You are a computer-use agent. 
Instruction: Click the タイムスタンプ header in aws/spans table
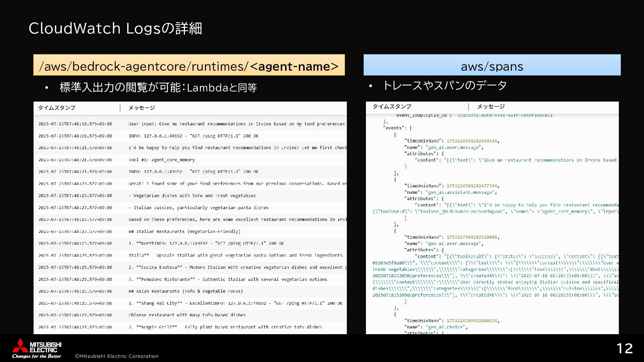click(392, 106)
